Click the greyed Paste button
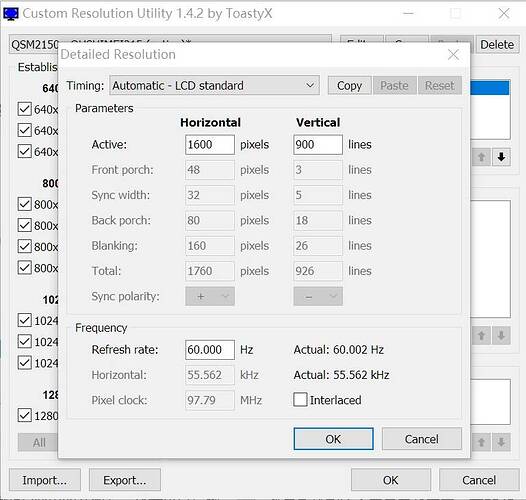 coord(394,86)
